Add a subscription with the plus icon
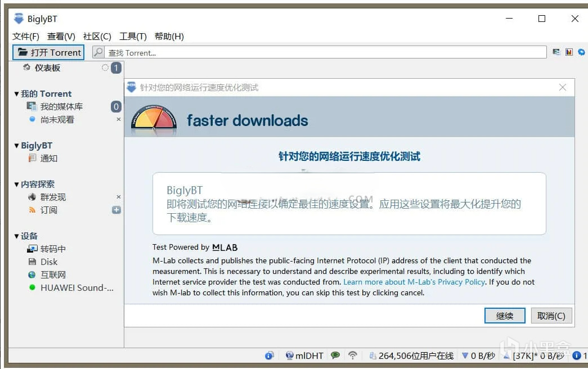Viewport: 588px width, 369px height. coord(116,210)
